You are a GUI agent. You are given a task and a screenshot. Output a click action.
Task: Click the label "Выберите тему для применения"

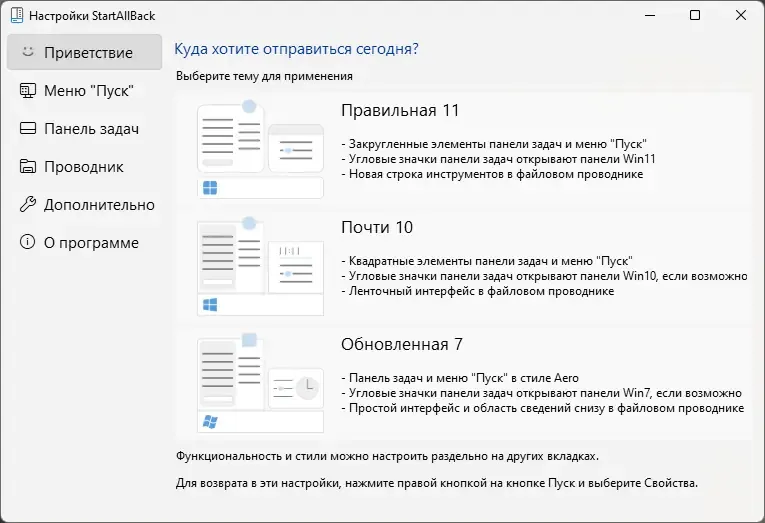[x=264, y=76]
